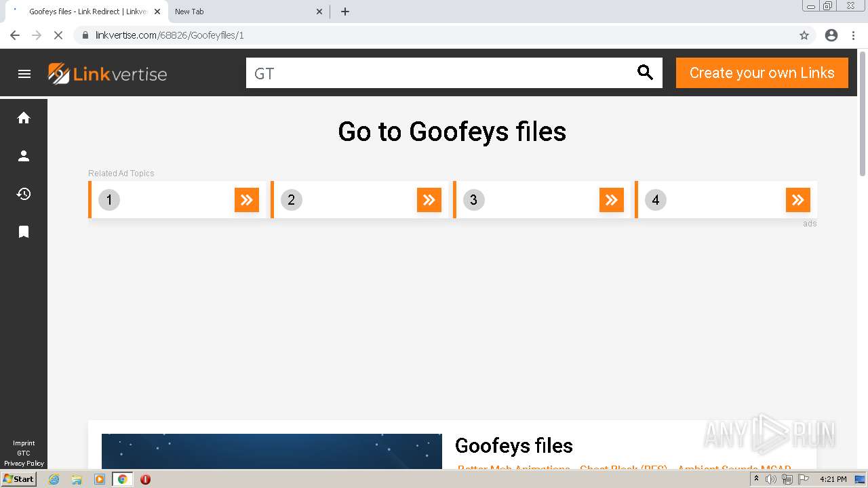Click the Chrome taskbar icon
The height and width of the screenshot is (488, 868).
tap(123, 479)
